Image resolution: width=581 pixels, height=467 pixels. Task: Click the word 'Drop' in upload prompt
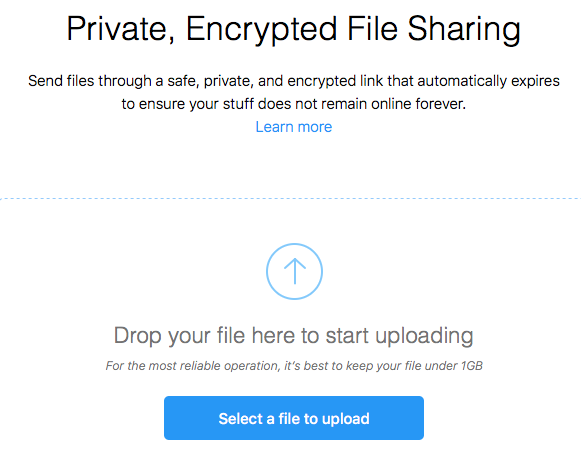137,337
